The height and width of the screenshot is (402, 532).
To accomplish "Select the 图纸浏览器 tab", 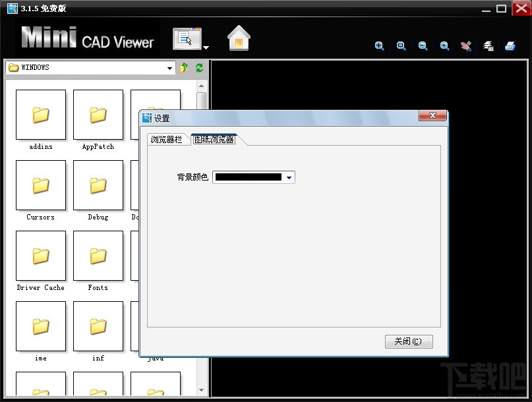I will [214, 139].
